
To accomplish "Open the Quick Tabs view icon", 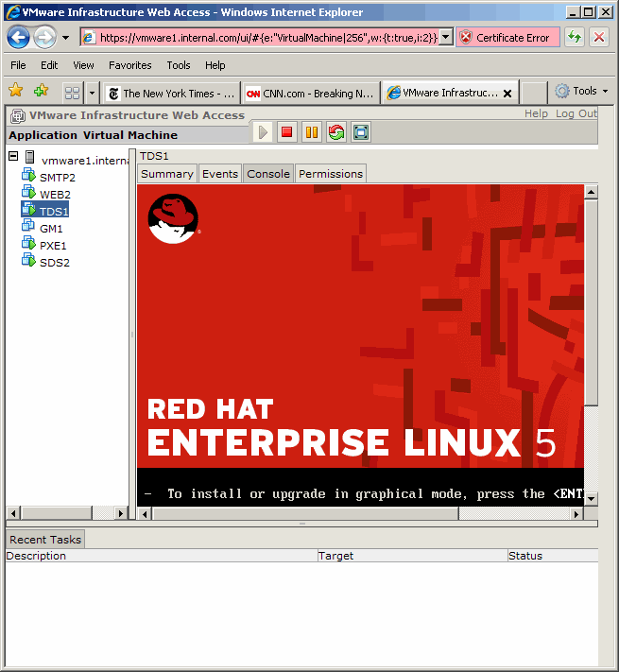I will [72, 93].
